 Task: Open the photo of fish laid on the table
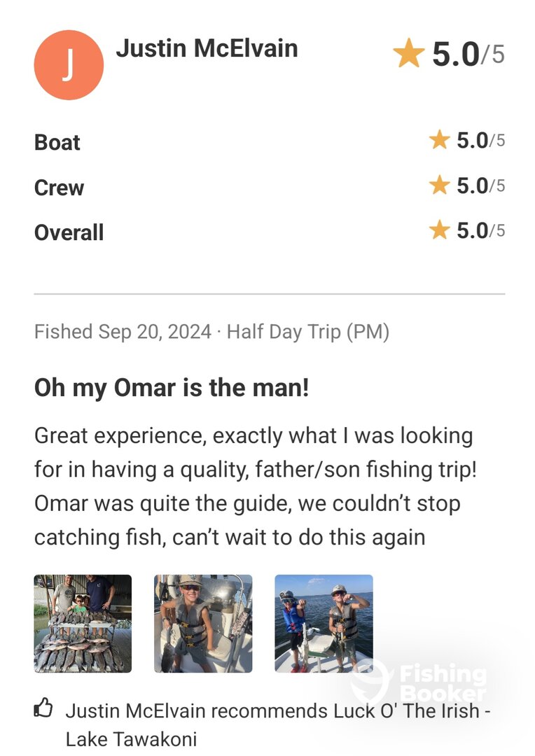tap(83, 624)
